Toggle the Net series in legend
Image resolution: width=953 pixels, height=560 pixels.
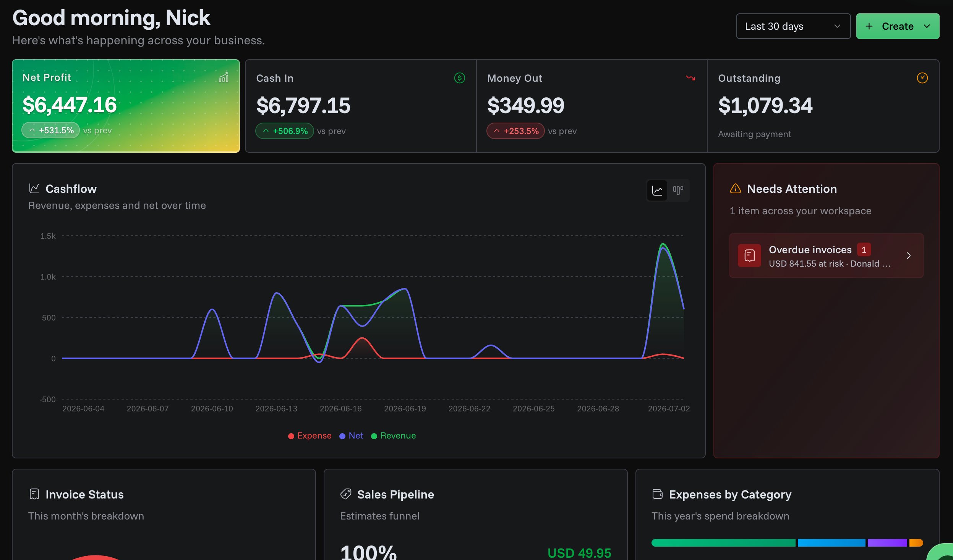pos(351,435)
